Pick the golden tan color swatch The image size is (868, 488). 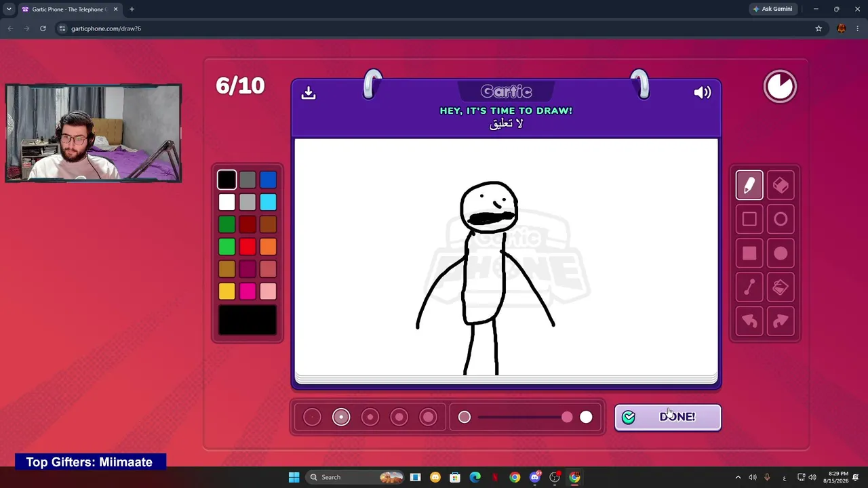click(227, 269)
